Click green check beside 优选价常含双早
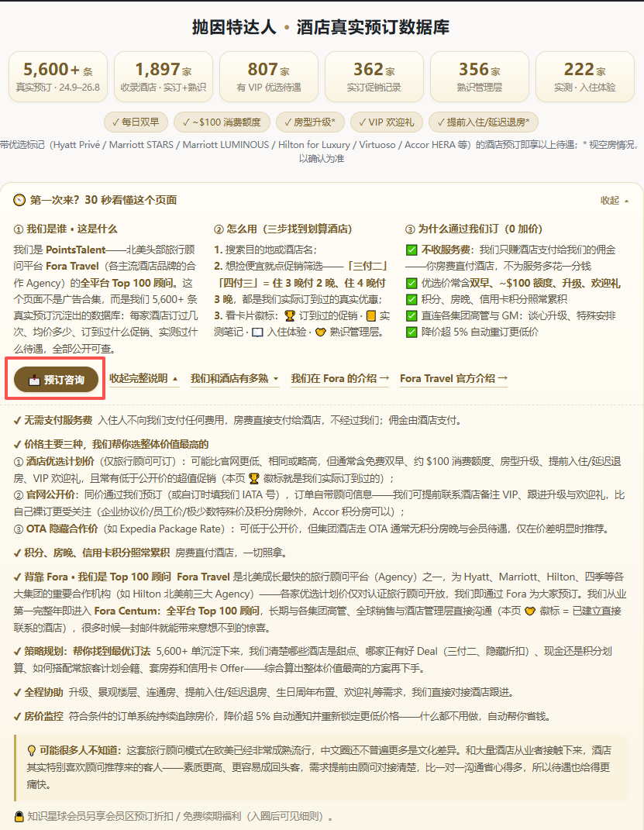This screenshot has height=830, width=644. [412, 283]
